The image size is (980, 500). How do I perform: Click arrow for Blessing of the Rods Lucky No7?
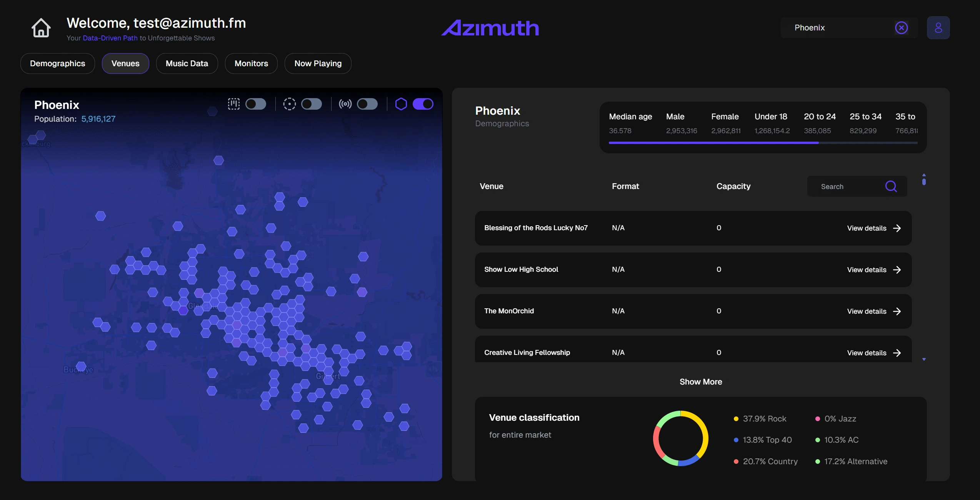click(897, 228)
